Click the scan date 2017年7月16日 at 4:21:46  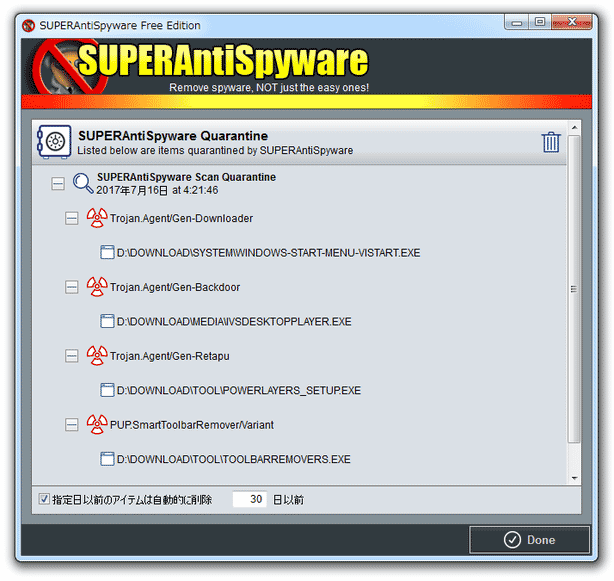point(157,190)
